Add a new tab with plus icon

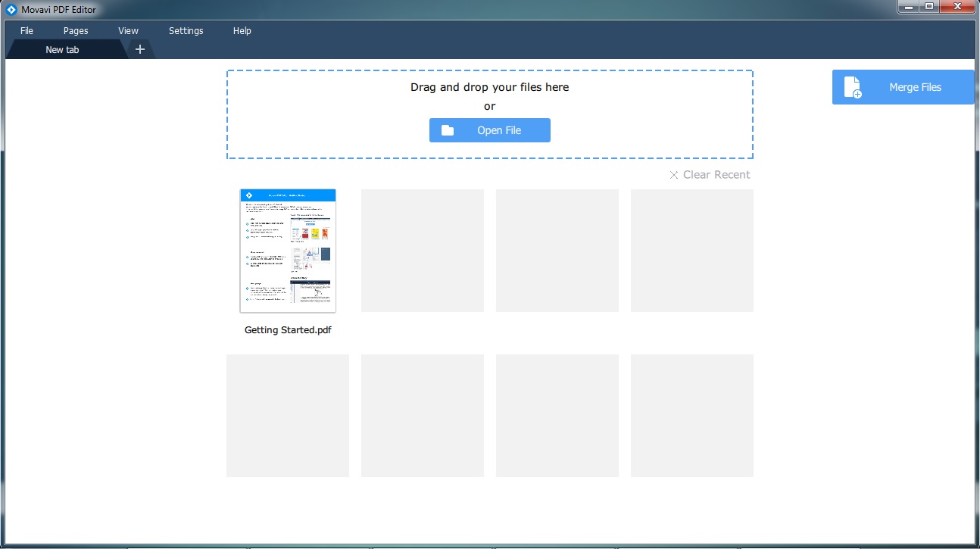click(139, 49)
